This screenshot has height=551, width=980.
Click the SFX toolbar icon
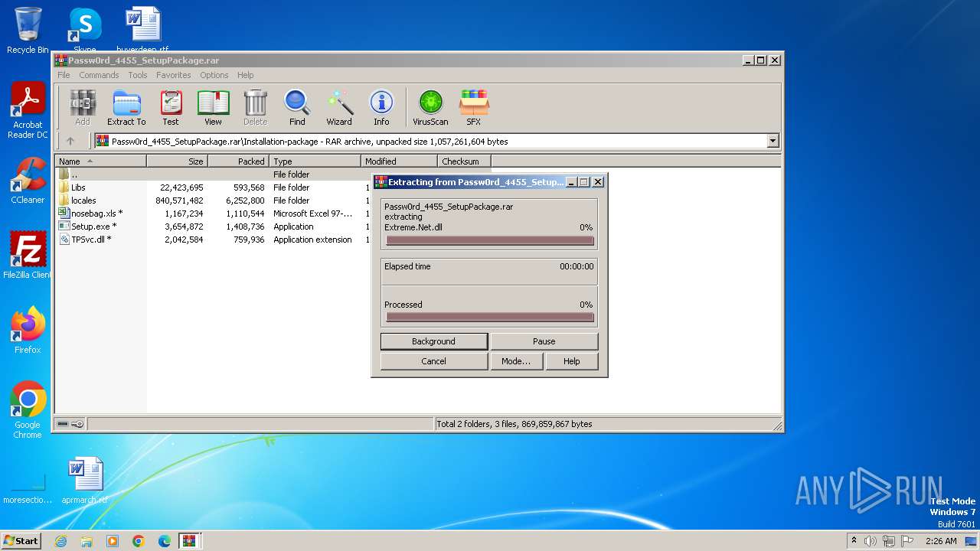point(474,107)
